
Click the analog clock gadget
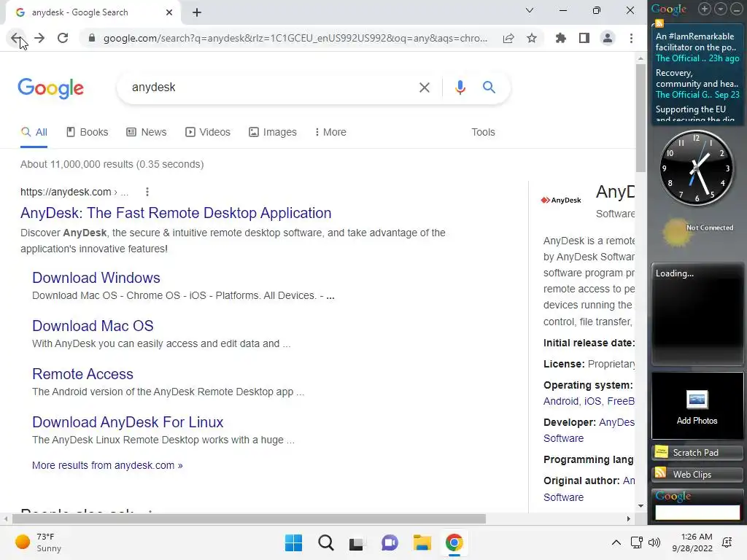pos(697,168)
